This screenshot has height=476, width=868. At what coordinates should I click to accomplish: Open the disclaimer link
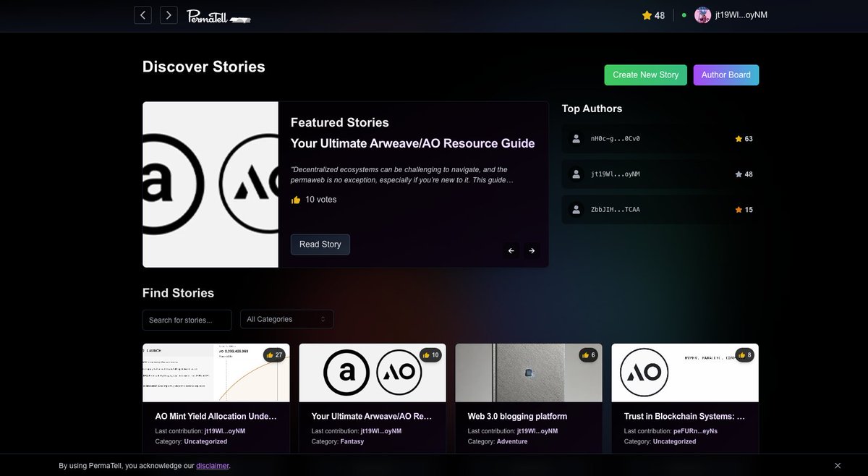(212, 465)
